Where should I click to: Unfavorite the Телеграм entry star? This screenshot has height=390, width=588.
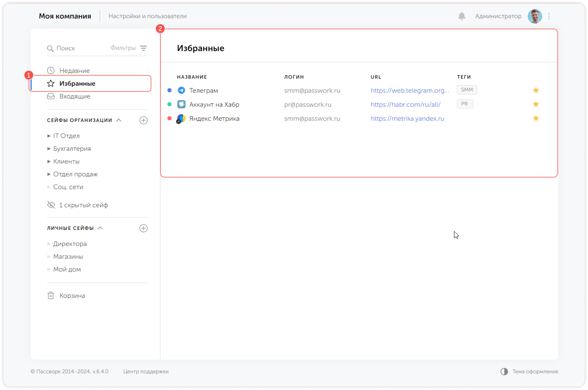coord(536,90)
